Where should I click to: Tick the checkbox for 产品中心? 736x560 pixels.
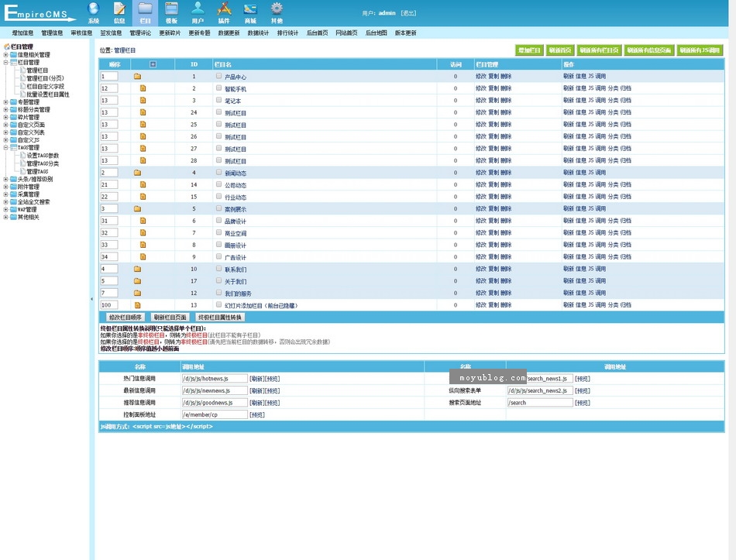pyautogui.click(x=218, y=76)
